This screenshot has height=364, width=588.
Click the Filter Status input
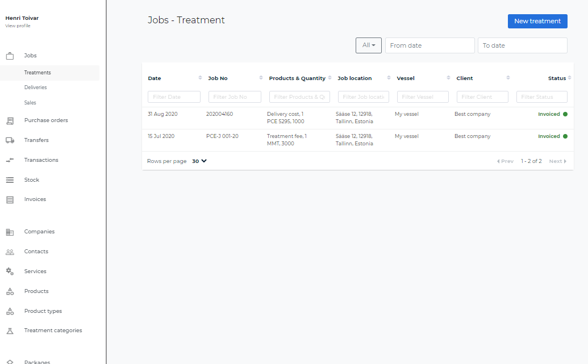pos(542,97)
